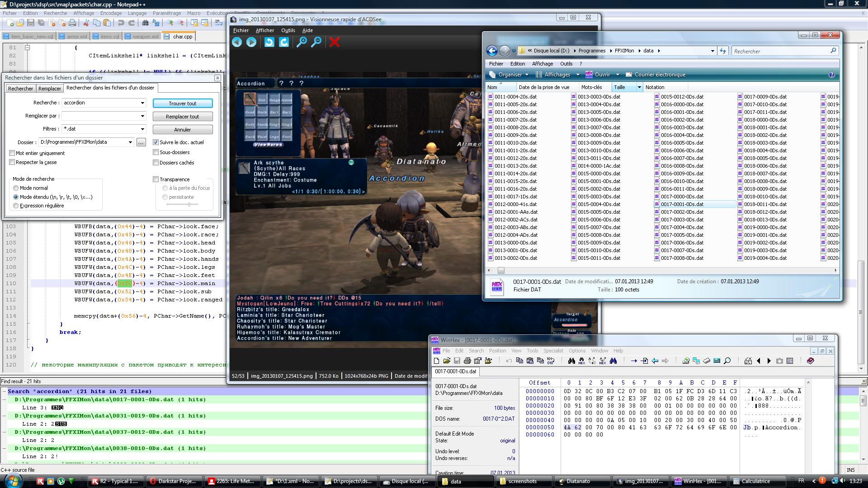Click the 'Trouver tout' button
The width and height of the screenshot is (868, 488).
point(183,103)
